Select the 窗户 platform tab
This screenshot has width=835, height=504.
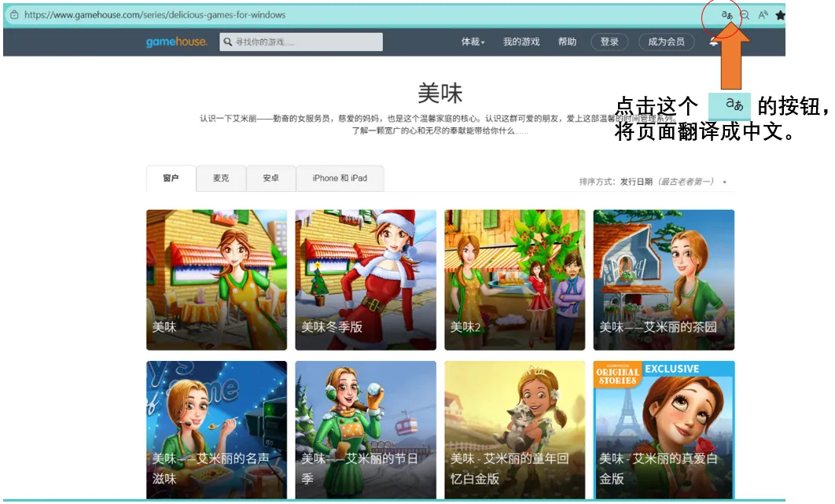click(x=171, y=178)
